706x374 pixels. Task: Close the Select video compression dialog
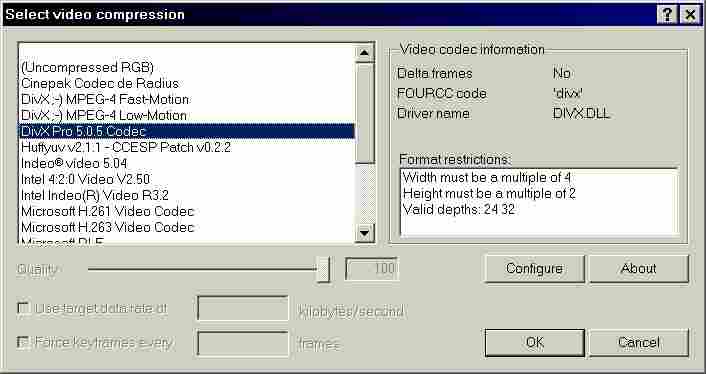690,15
